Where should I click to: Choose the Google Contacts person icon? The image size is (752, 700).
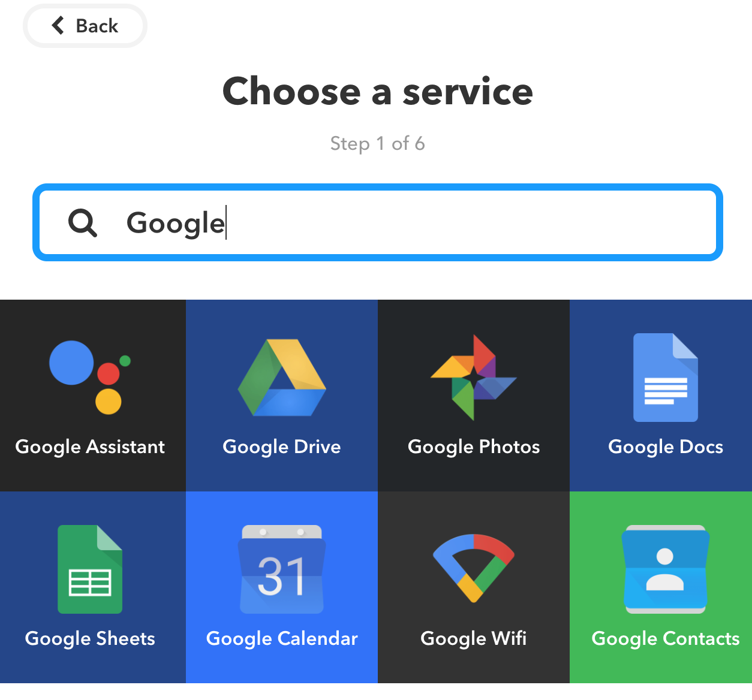pyautogui.click(x=666, y=569)
